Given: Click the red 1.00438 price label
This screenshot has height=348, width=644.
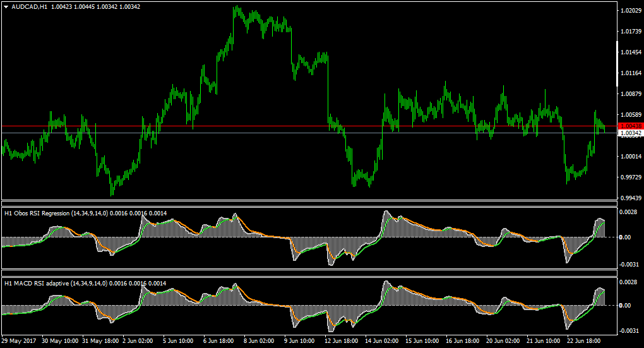Looking at the screenshot, I should (x=631, y=126).
